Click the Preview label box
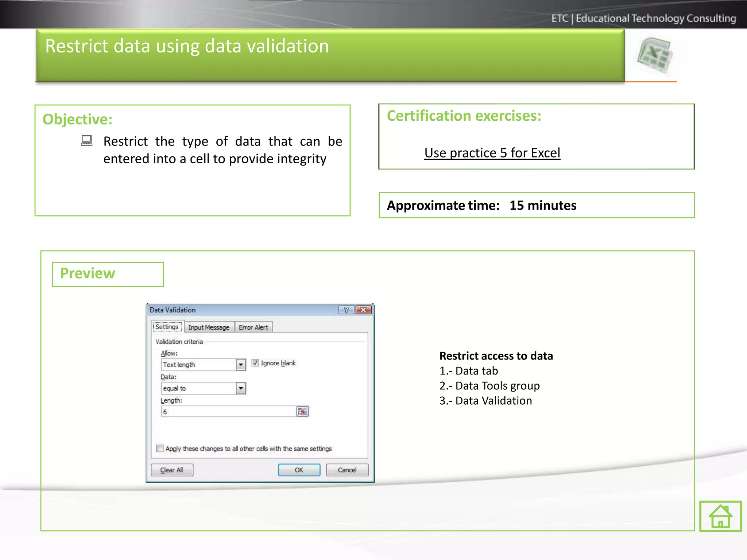The width and height of the screenshot is (747, 560). point(108,274)
